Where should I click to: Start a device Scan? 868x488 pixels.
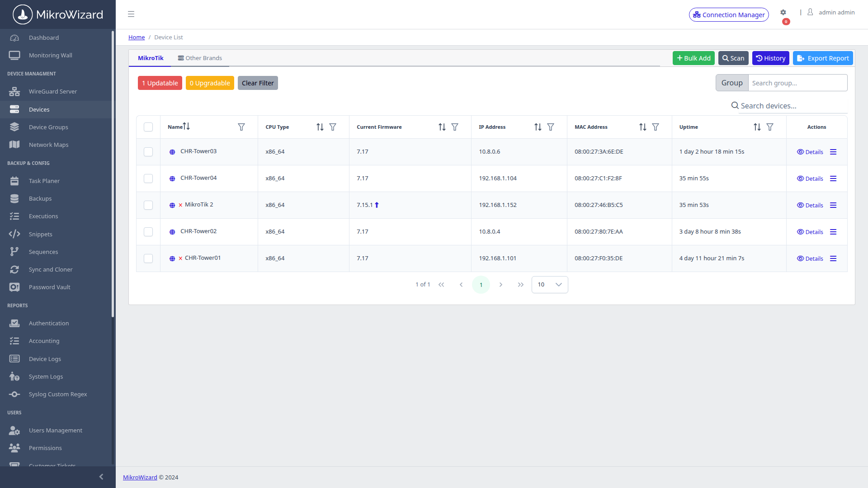(x=733, y=58)
